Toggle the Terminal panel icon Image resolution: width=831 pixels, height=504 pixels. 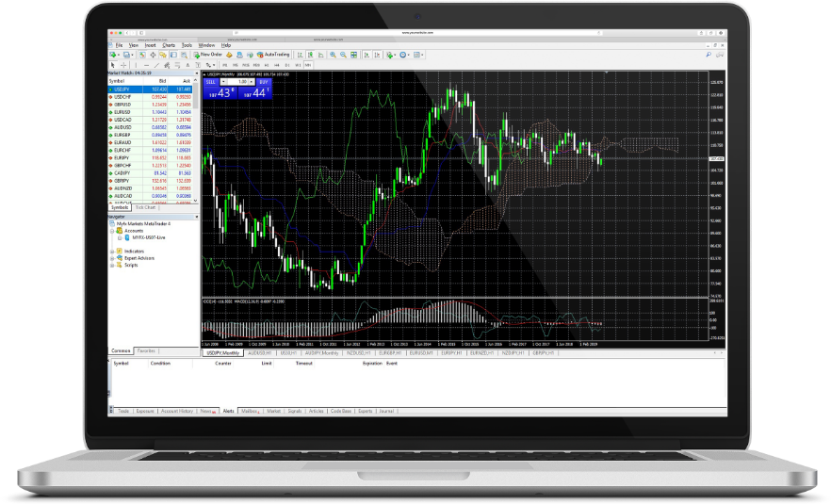[173, 55]
